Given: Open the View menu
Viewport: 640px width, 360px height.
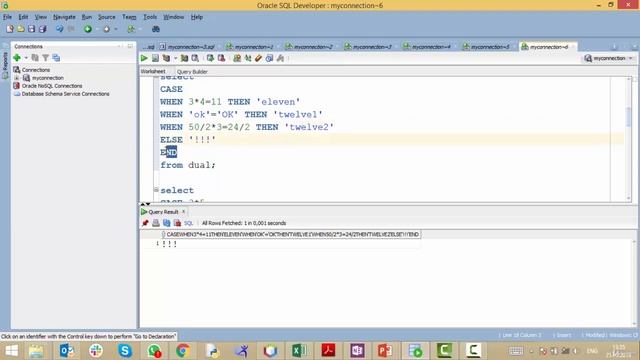Looking at the screenshot, I should [x=40, y=17].
